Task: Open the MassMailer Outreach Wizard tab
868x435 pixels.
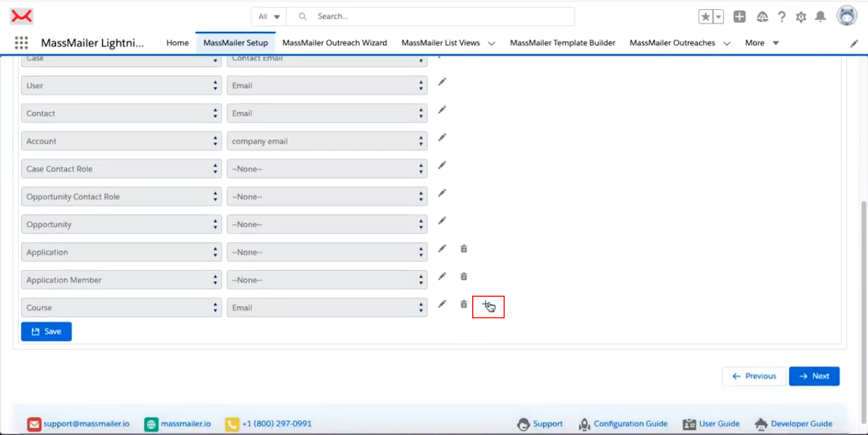Action: (x=334, y=42)
